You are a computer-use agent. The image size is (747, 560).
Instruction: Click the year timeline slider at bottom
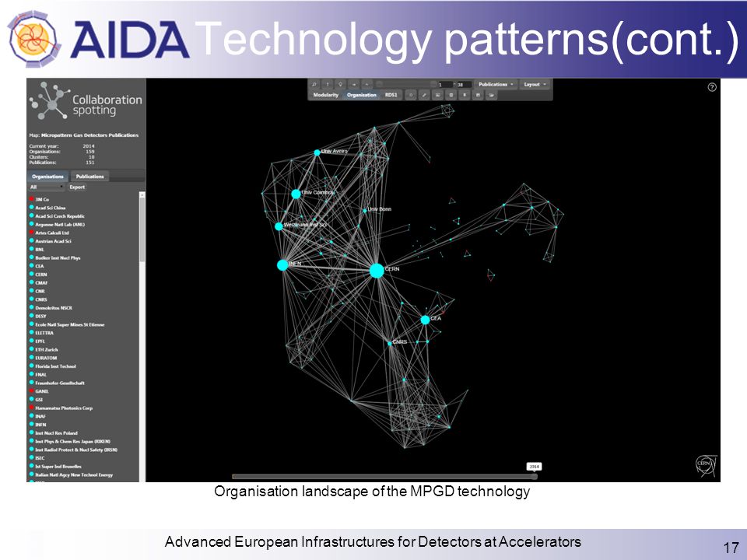coord(384,476)
